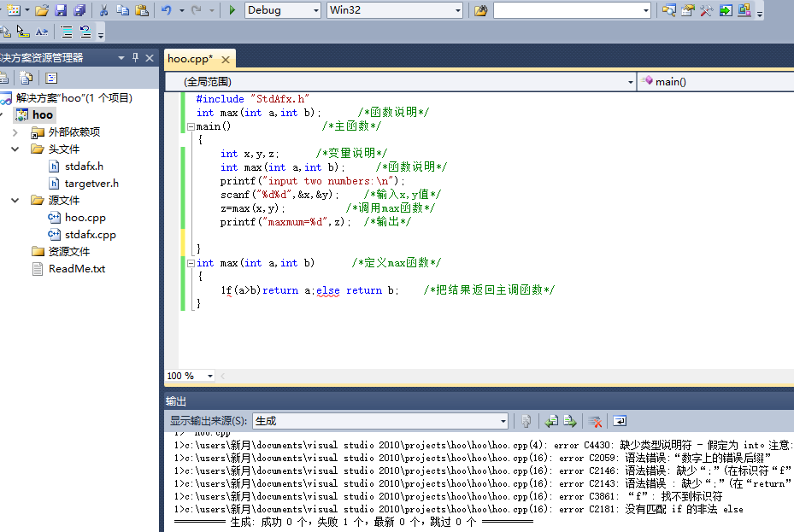Screen dimensions: 794x532
Task: Collapse the 头文件 folder arrow
Action: coord(15,149)
